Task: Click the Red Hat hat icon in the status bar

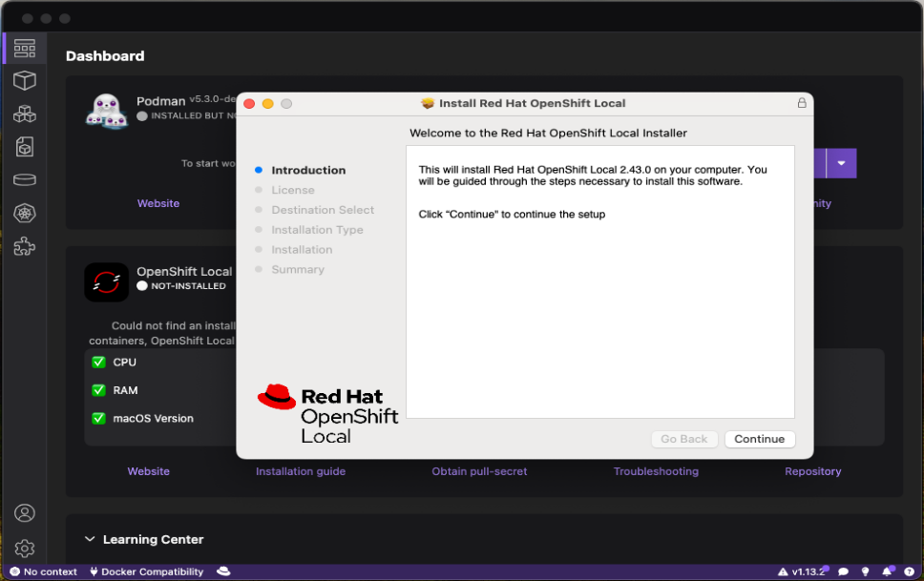Action: 223,571
